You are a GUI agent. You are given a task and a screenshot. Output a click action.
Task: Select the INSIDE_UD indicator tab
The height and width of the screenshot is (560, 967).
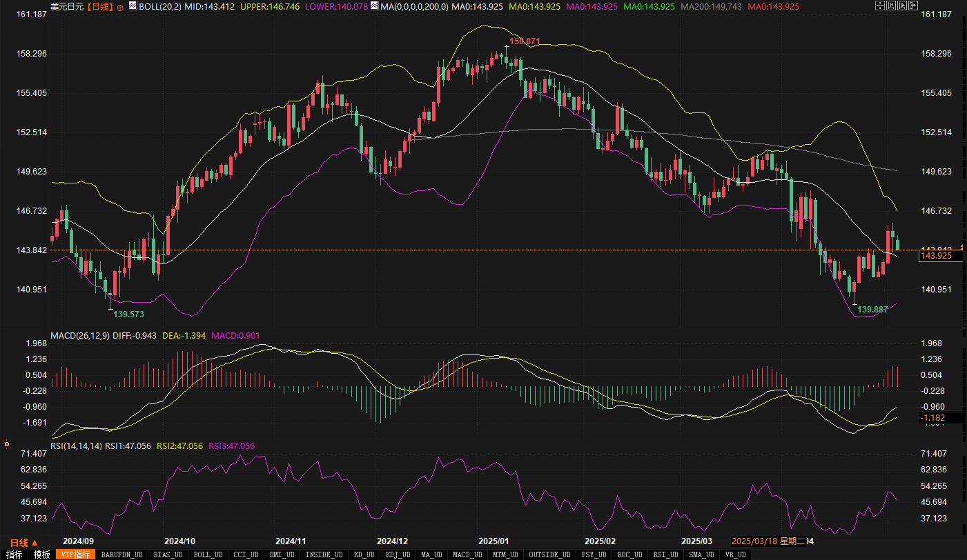324,554
